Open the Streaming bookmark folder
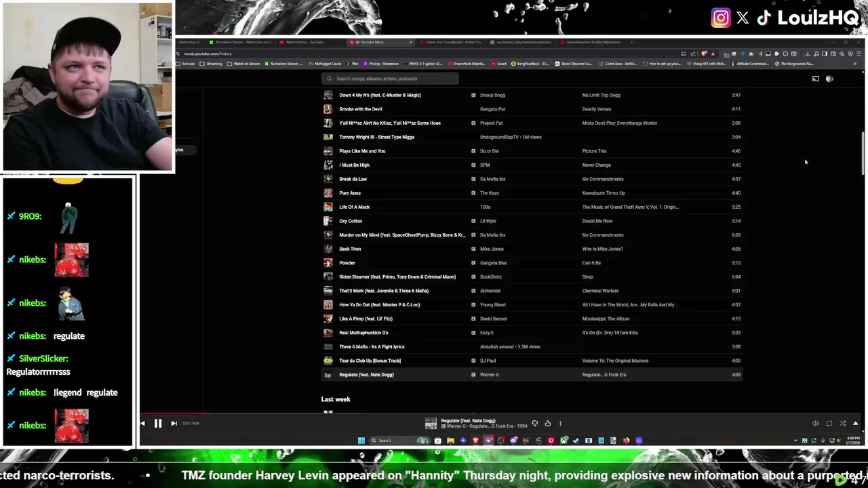 [211, 64]
